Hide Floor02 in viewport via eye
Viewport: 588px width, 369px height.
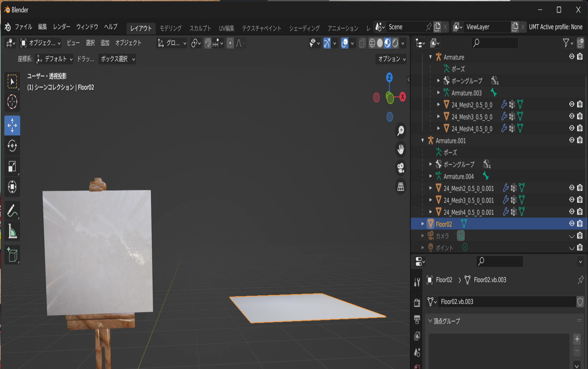[572, 223]
